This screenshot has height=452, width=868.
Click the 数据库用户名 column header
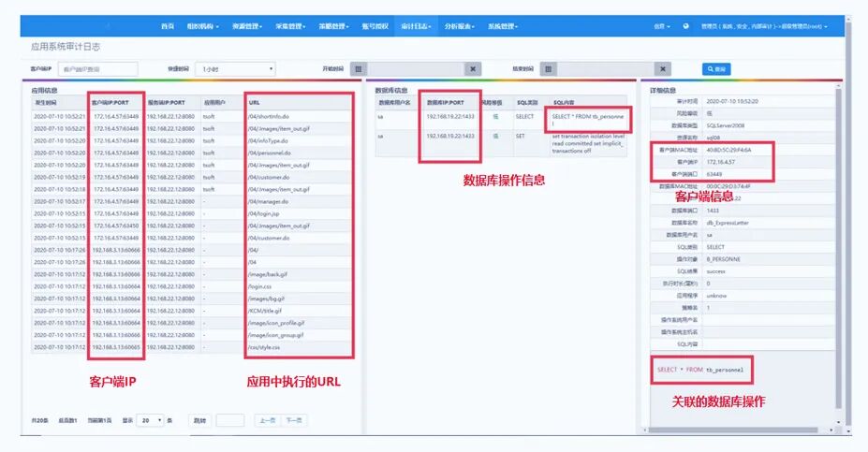tap(394, 103)
